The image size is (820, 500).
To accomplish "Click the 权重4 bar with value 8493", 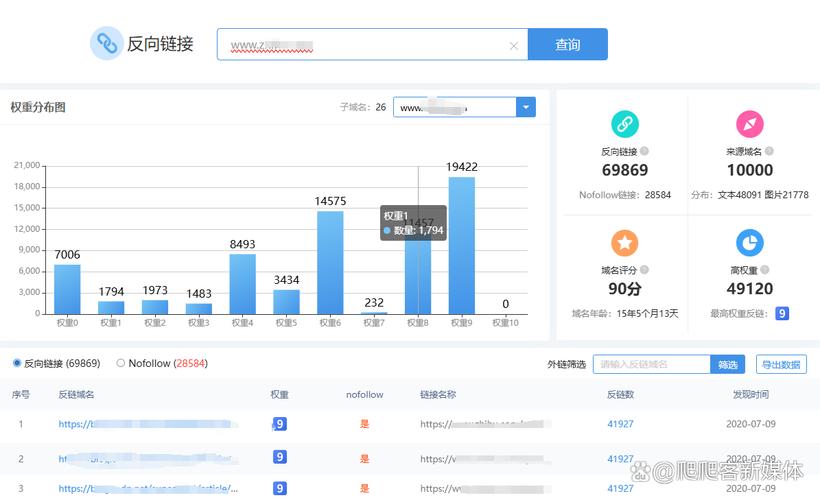I will (243, 284).
